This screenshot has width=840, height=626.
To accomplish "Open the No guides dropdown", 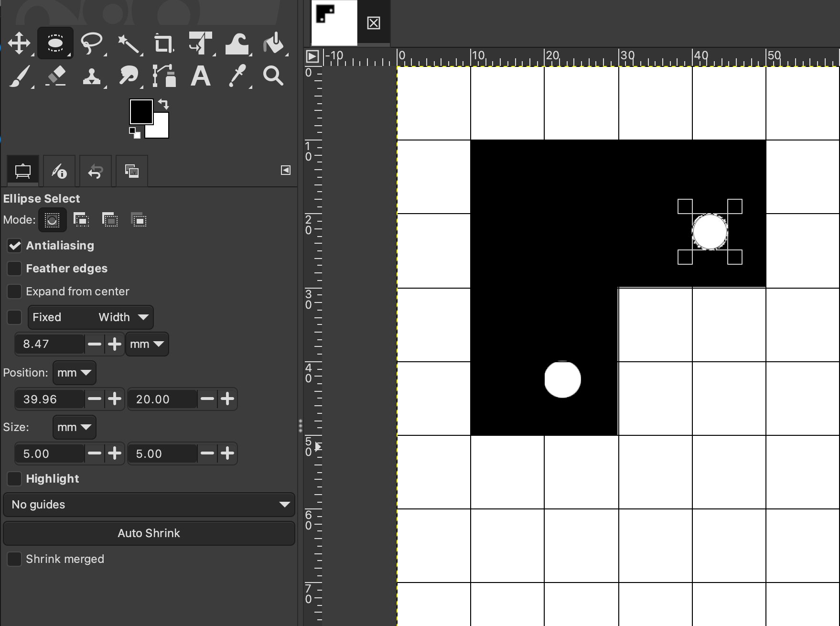I will (149, 505).
